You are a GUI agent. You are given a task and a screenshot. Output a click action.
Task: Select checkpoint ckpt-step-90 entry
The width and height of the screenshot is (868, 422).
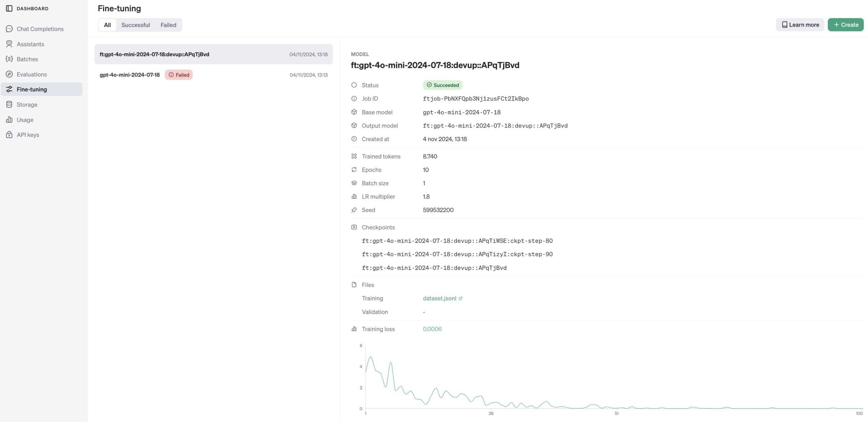pyautogui.click(x=457, y=254)
